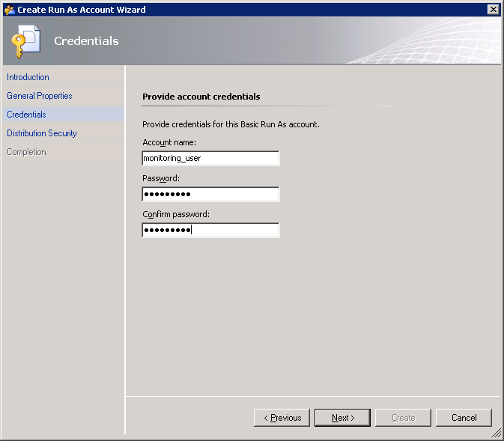Click the Basic Run As account description text
Image resolution: width=504 pixels, height=441 pixels.
click(x=231, y=124)
